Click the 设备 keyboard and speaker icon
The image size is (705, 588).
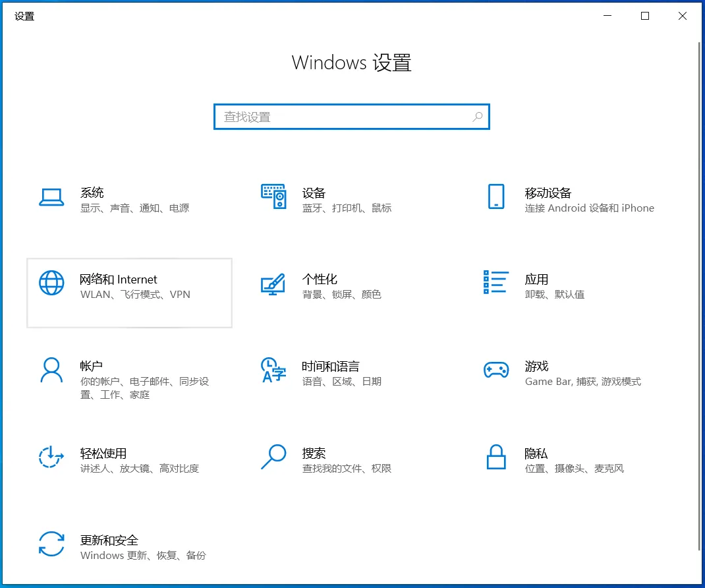(273, 196)
